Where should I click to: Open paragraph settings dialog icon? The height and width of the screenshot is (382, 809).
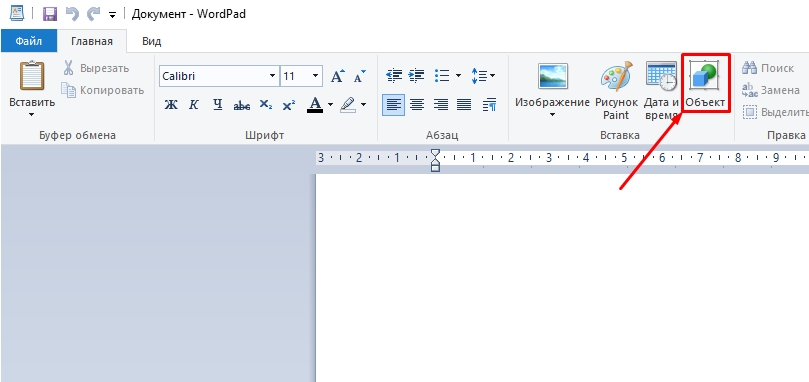(x=489, y=105)
